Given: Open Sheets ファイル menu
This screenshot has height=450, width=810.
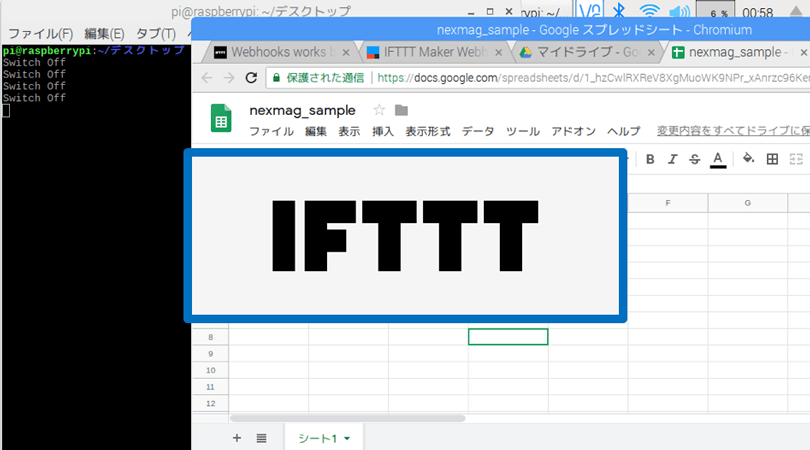Looking at the screenshot, I should pyautogui.click(x=272, y=131).
